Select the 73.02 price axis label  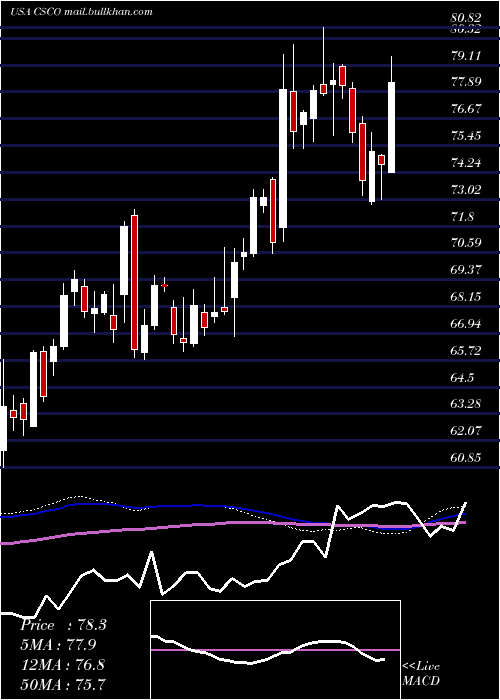tap(466, 190)
